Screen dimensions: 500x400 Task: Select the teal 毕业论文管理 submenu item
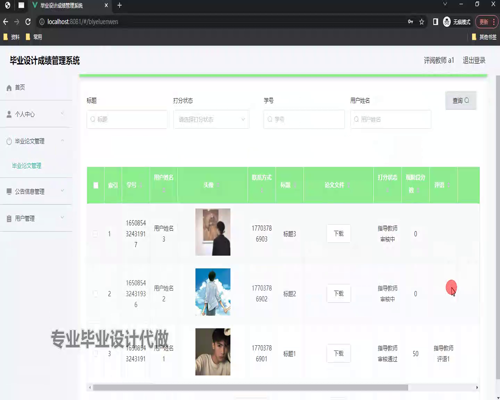coord(27,166)
